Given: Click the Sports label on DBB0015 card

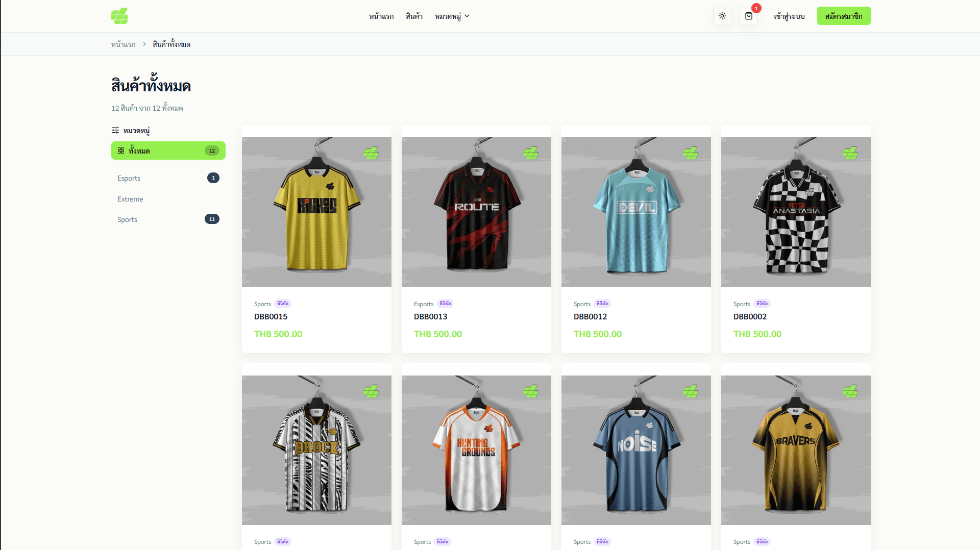Looking at the screenshot, I should (263, 304).
